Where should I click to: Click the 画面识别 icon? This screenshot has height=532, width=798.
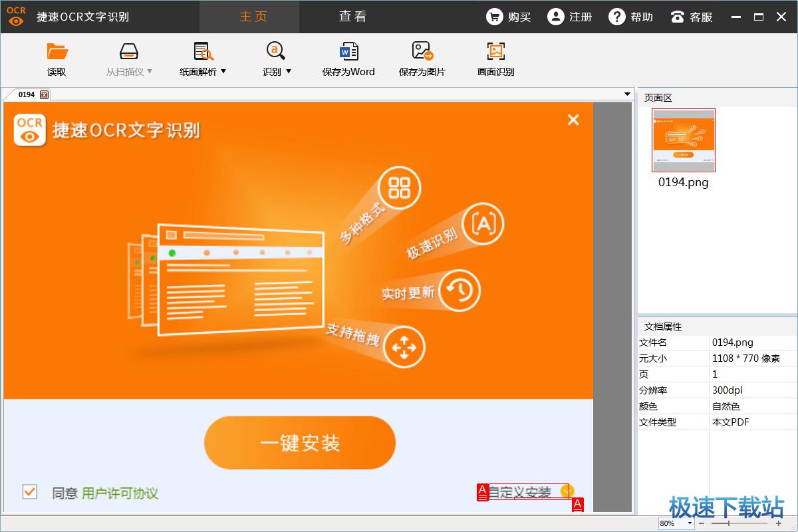(x=495, y=52)
